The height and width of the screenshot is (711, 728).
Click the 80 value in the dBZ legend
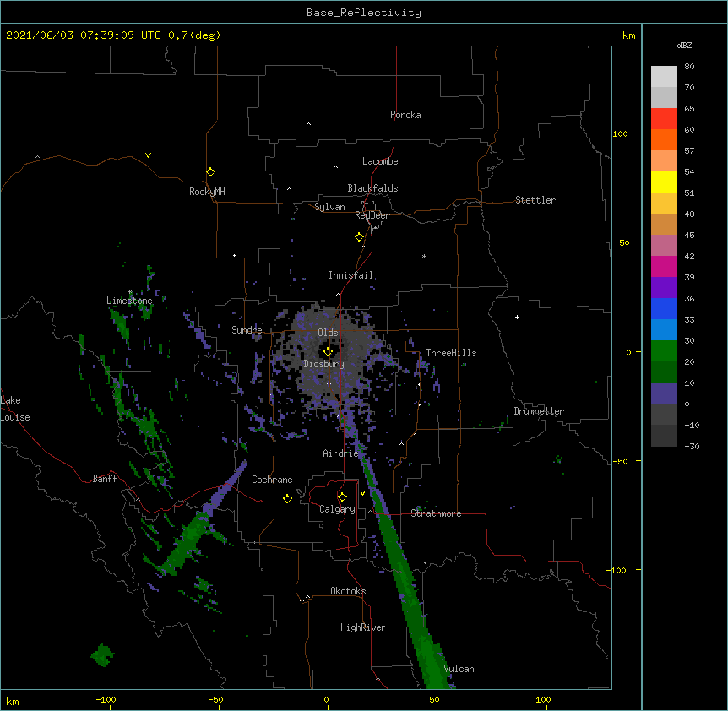pyautogui.click(x=689, y=67)
